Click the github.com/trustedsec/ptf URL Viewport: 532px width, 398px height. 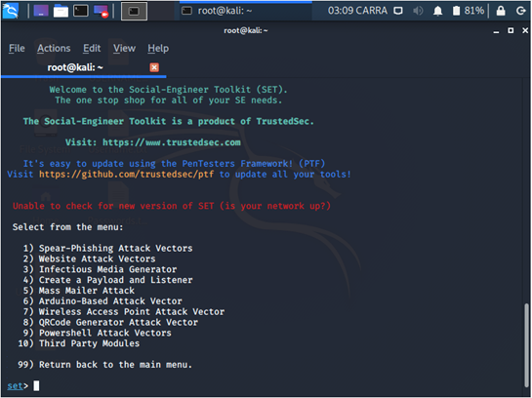[127, 175]
